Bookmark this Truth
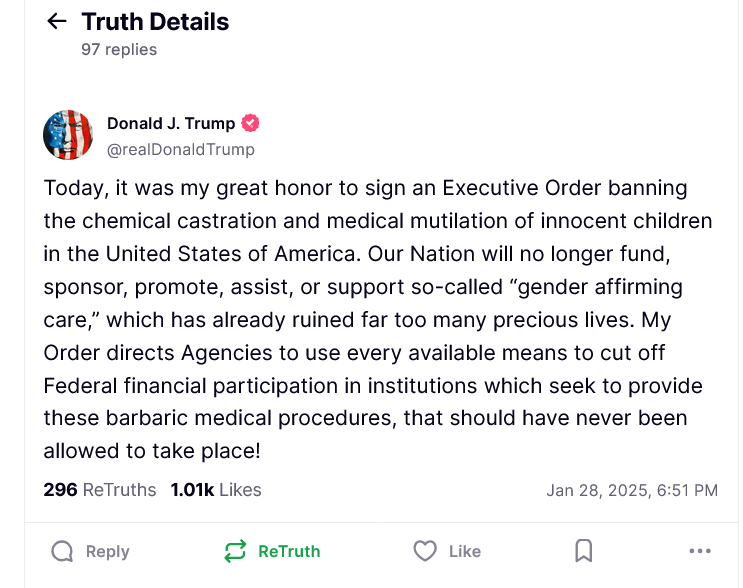Screen dimensions: 743x588 click(584, 551)
